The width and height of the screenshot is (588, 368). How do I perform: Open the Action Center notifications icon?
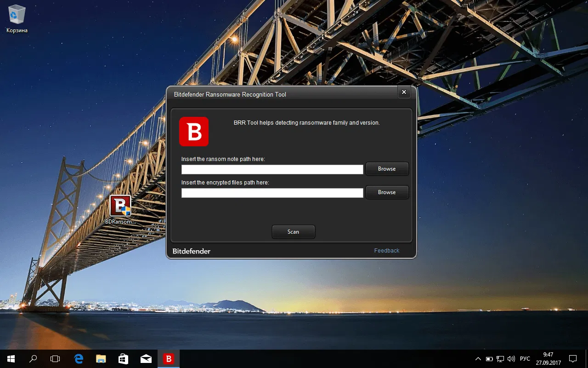click(x=573, y=359)
